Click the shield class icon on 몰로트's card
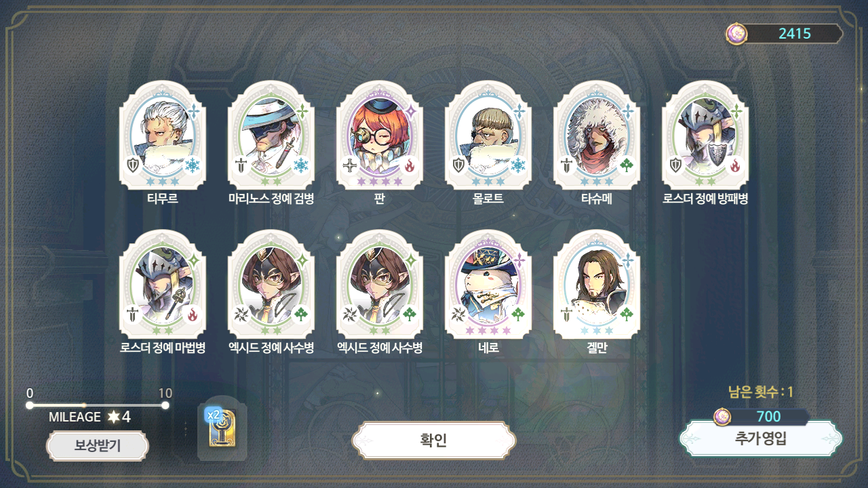 [x=459, y=165]
